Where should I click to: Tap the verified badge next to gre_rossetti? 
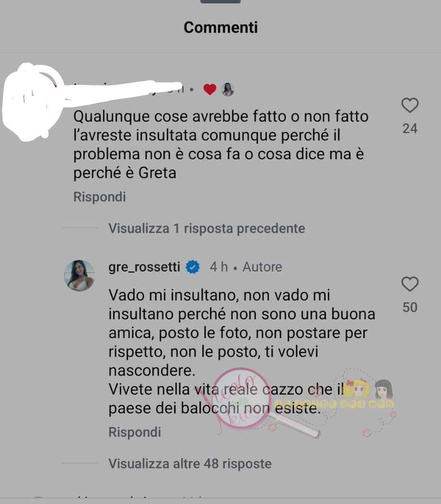pyautogui.click(x=193, y=267)
